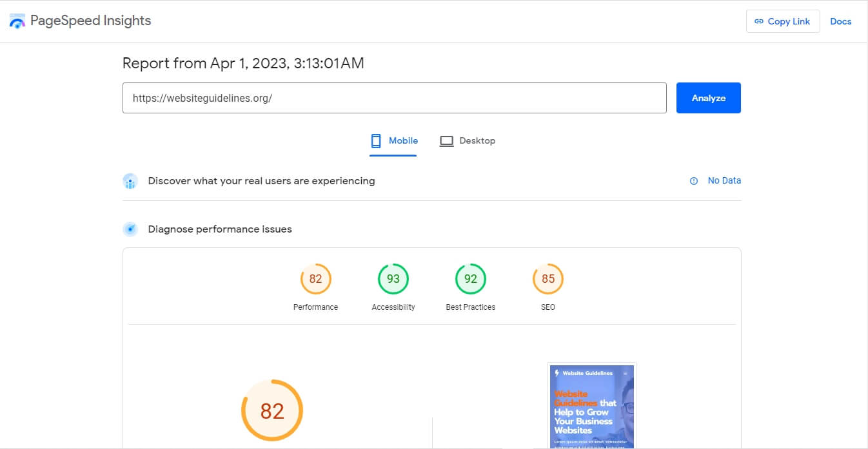Screen dimensions: 868x449
Task: Click the Diagnose performance issues heading
Action: tap(220, 229)
